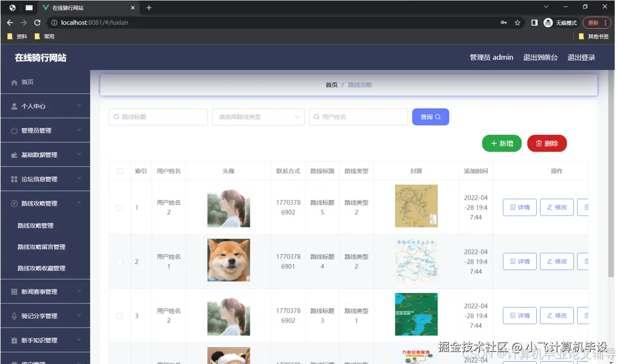Open the 请选择路线类型 dropdown
Image resolution: width=618 pixels, height=364 pixels.
click(258, 117)
